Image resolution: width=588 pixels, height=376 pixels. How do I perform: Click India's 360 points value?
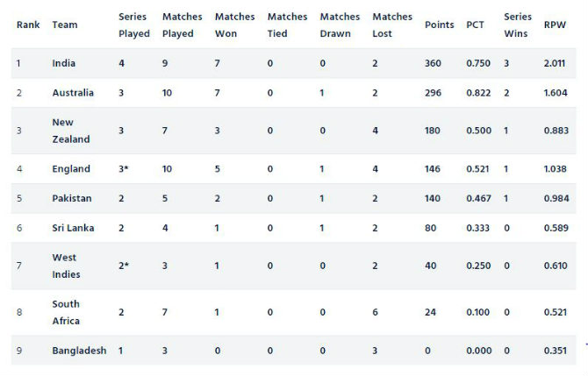(434, 63)
